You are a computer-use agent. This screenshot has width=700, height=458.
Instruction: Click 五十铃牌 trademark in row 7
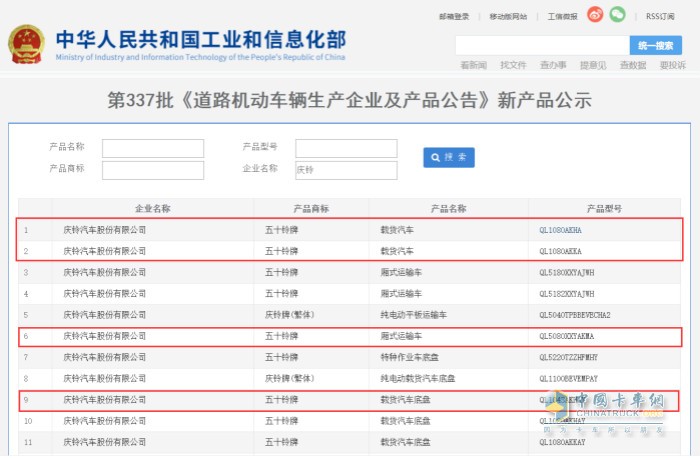click(281, 357)
